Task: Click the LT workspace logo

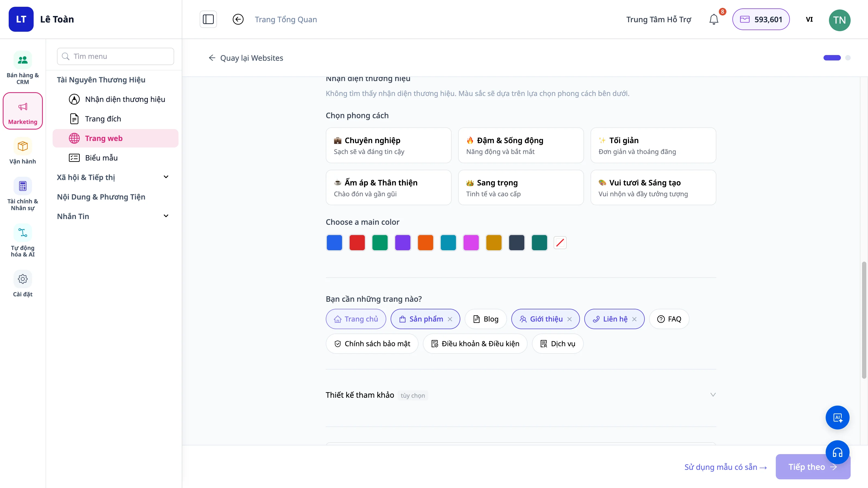Action: (x=21, y=19)
